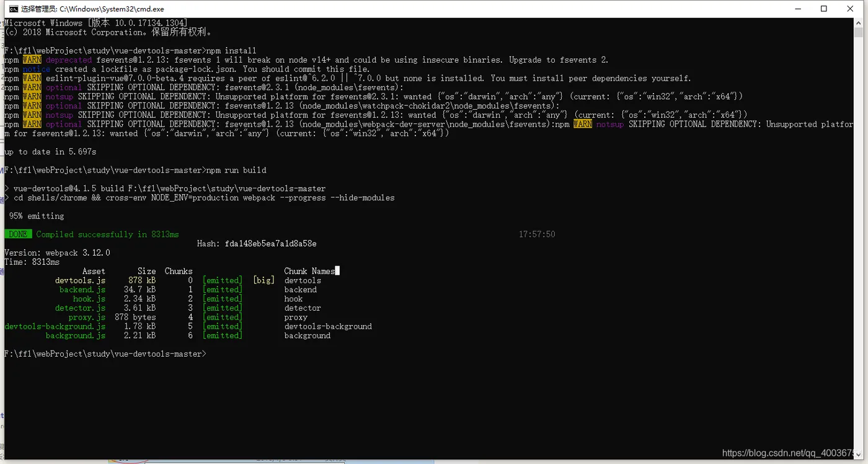Close the cmd.exe window
Image resolution: width=868 pixels, height=464 pixels.
point(851,9)
